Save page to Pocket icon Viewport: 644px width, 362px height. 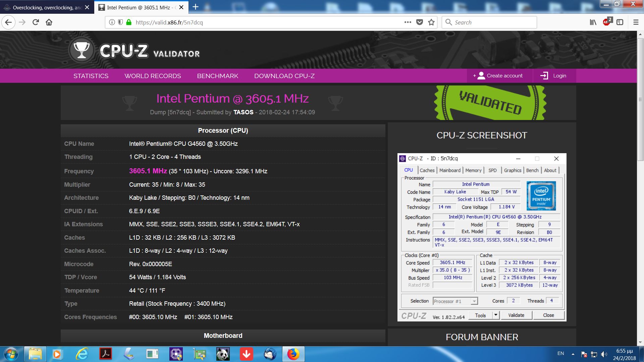[420, 22]
